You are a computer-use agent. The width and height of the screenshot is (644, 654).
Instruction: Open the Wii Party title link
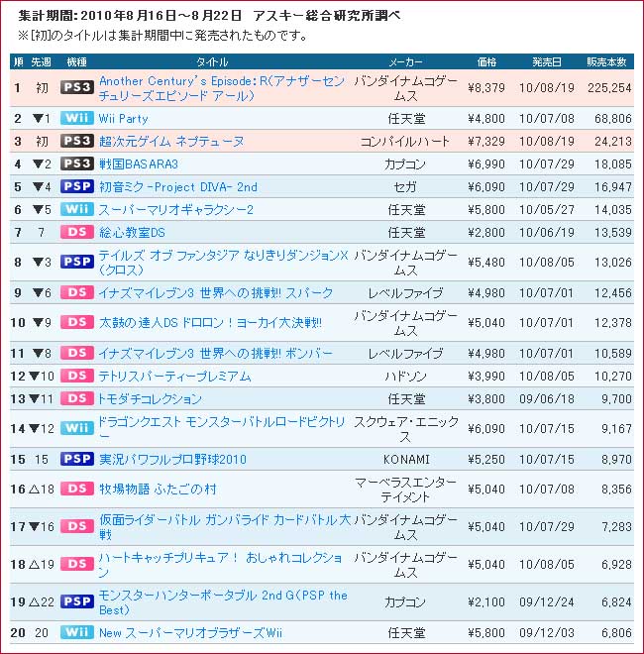tap(124, 119)
